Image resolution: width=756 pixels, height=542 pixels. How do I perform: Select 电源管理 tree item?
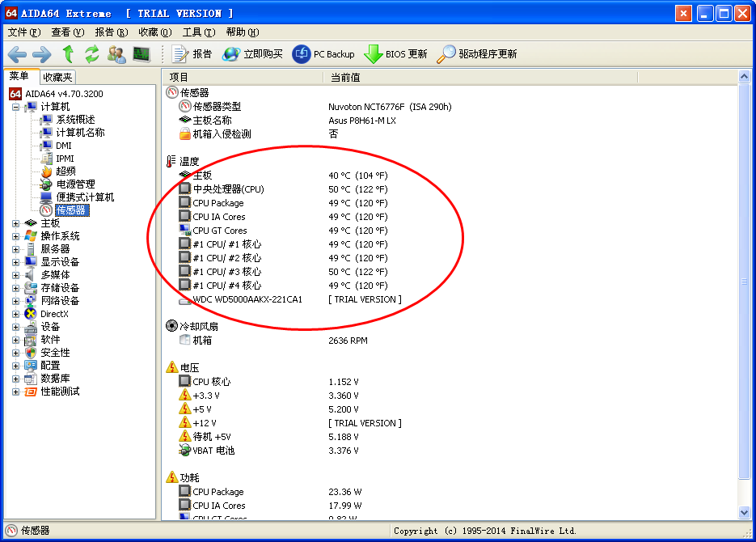(75, 184)
